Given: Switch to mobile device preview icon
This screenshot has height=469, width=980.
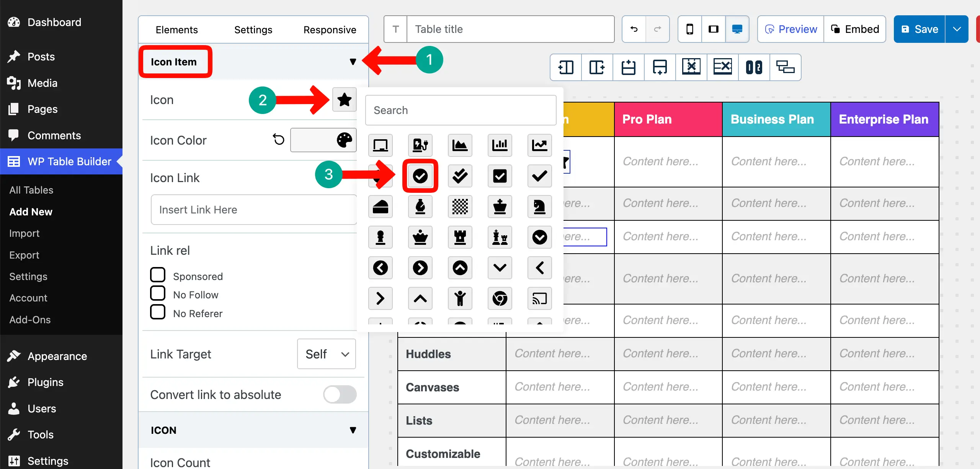Looking at the screenshot, I should [689, 29].
